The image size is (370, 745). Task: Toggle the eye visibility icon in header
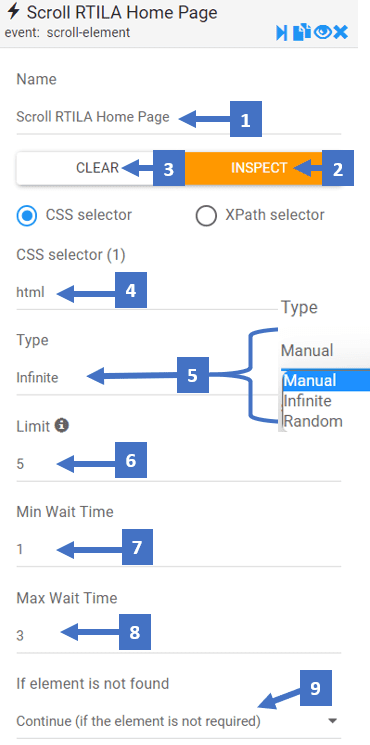click(322, 32)
